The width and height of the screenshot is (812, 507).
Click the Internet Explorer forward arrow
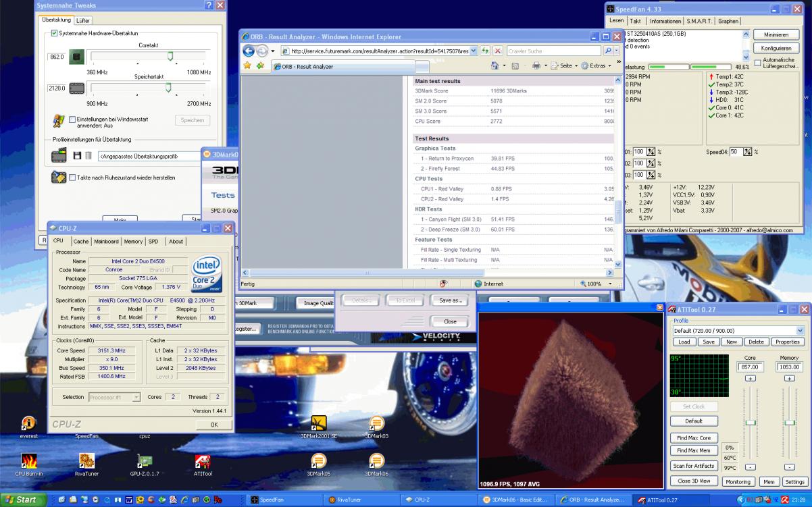[x=261, y=51]
